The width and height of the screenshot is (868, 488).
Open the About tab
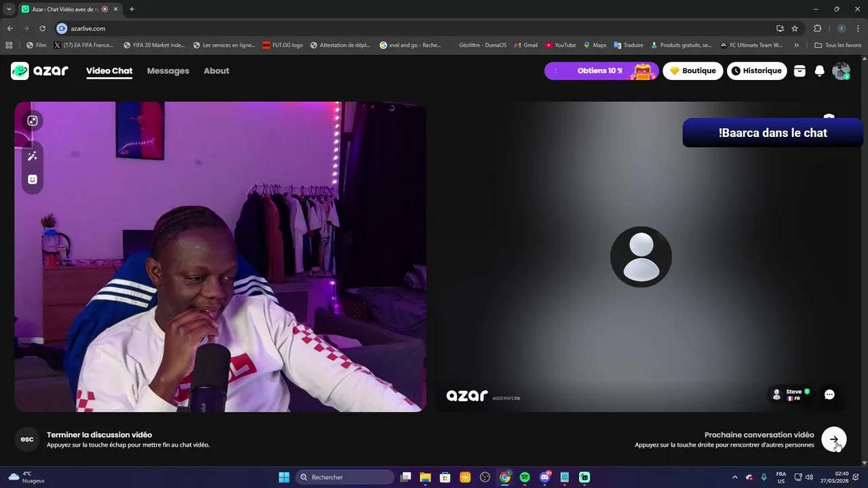[216, 70]
